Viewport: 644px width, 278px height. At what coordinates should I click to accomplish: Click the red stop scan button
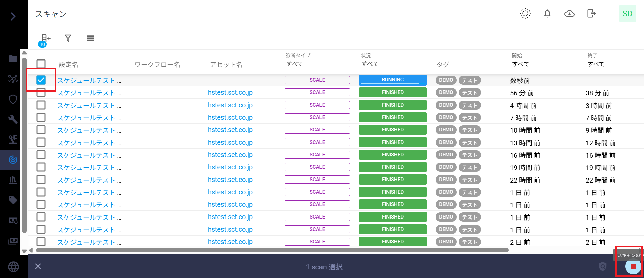pyautogui.click(x=633, y=266)
